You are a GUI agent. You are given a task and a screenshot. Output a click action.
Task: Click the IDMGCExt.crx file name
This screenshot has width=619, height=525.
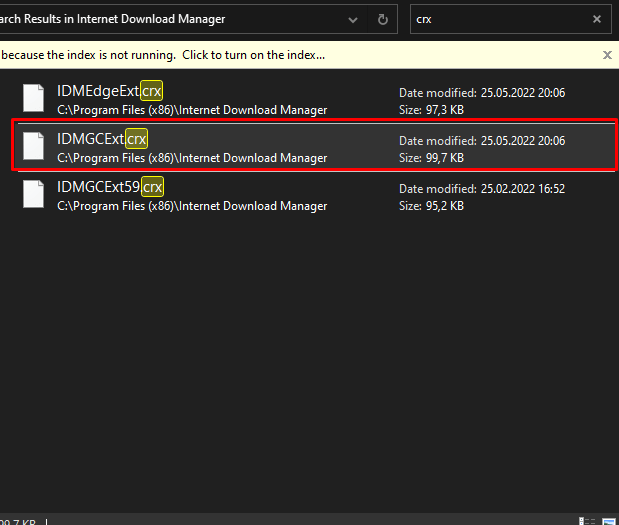(102, 139)
